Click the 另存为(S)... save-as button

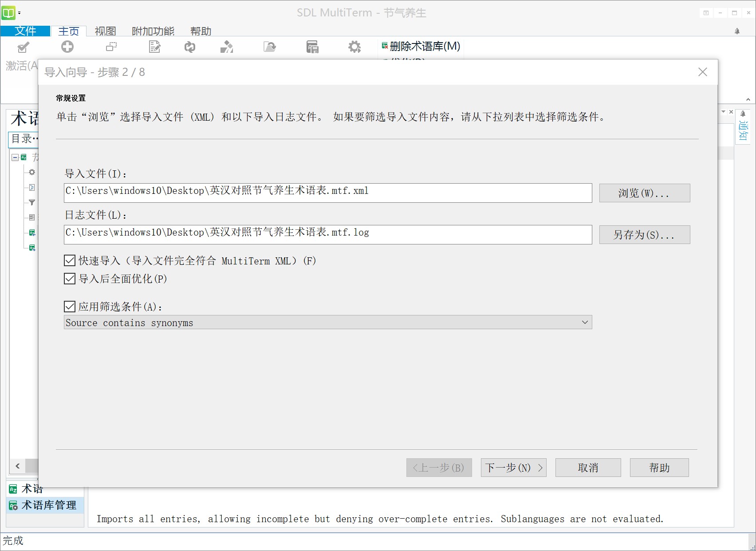[645, 235]
